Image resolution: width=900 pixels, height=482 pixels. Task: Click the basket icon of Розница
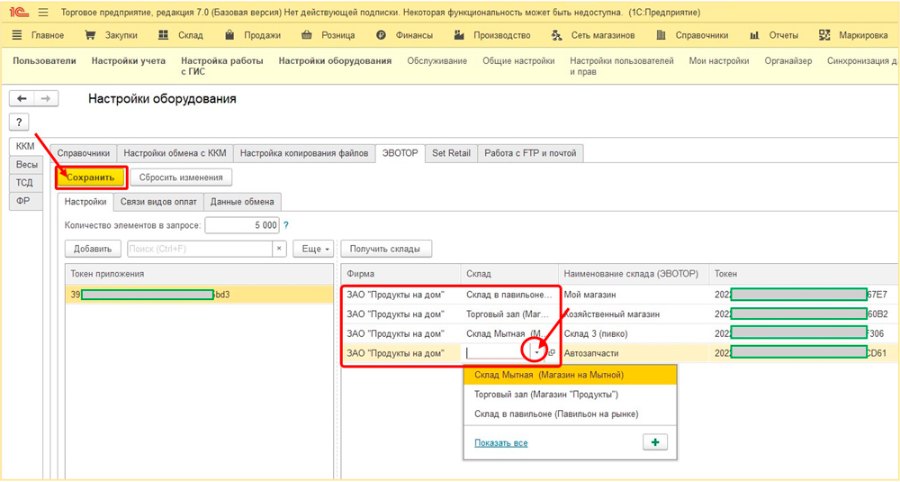[307, 36]
